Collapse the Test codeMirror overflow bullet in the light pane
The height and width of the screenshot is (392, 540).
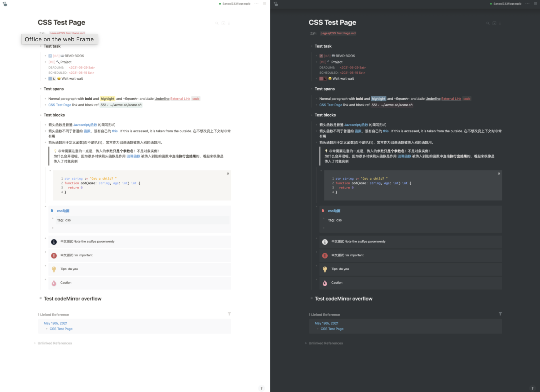coord(41,298)
